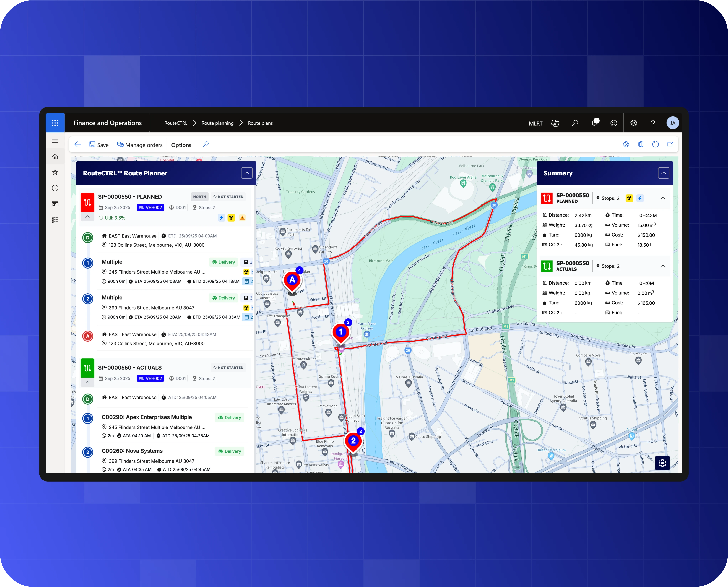This screenshot has height=587, width=728.
Task: Refresh the page with the circular arrow
Action: click(655, 144)
